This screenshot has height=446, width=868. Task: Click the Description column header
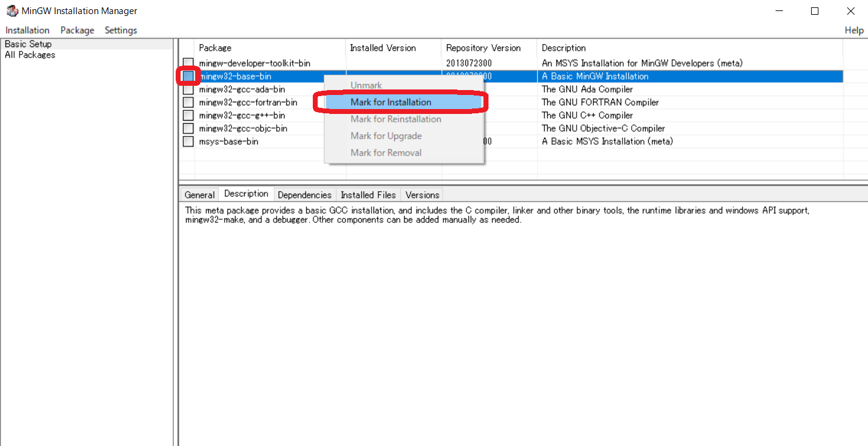[690, 48]
